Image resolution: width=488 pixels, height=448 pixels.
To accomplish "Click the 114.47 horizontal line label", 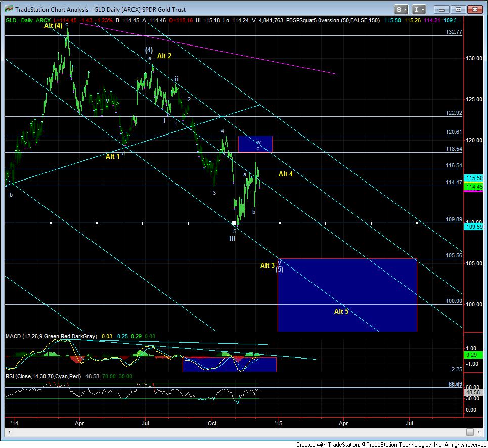I will tap(454, 183).
